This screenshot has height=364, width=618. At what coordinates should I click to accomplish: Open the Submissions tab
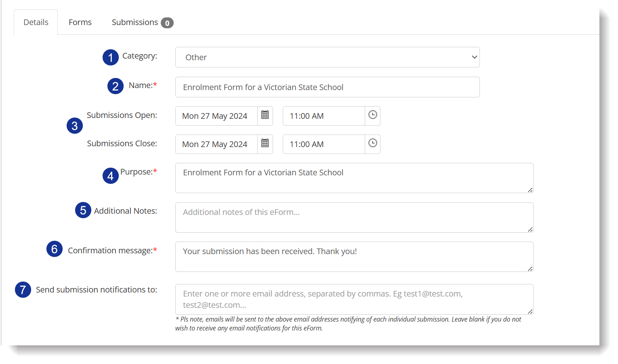(x=142, y=22)
